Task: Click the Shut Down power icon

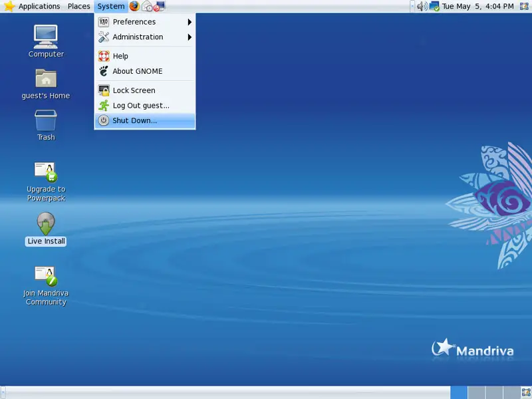Action: 104,120
